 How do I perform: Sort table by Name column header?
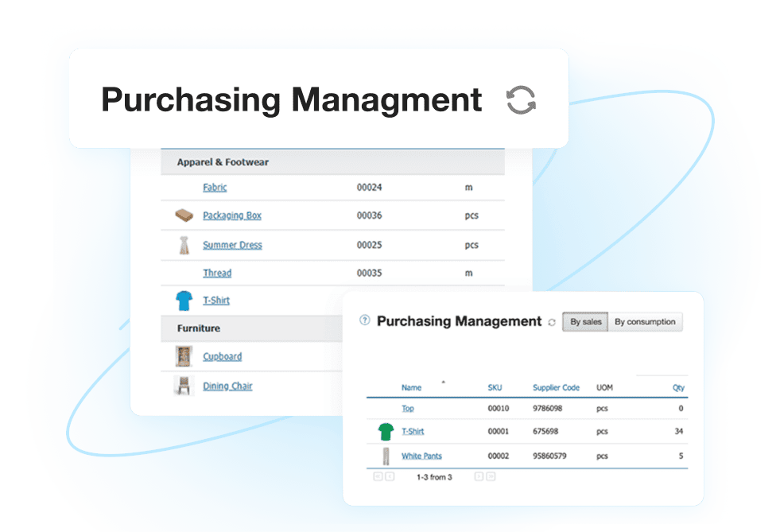tap(411, 388)
